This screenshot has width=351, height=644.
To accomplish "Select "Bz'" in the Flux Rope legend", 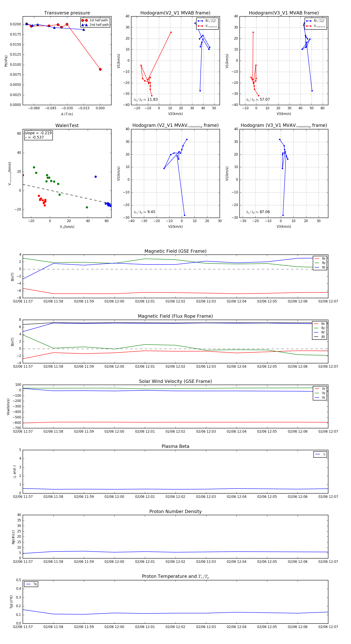I will pos(320,332).
